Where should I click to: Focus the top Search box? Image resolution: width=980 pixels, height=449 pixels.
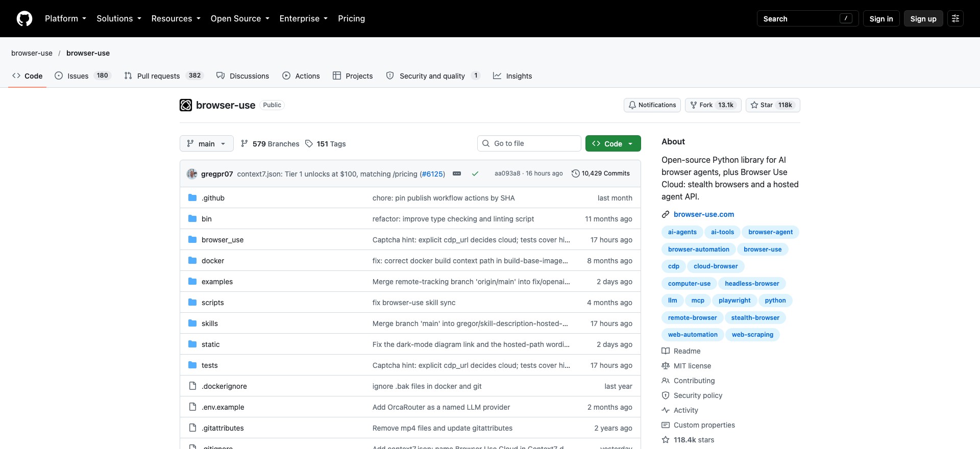point(807,18)
